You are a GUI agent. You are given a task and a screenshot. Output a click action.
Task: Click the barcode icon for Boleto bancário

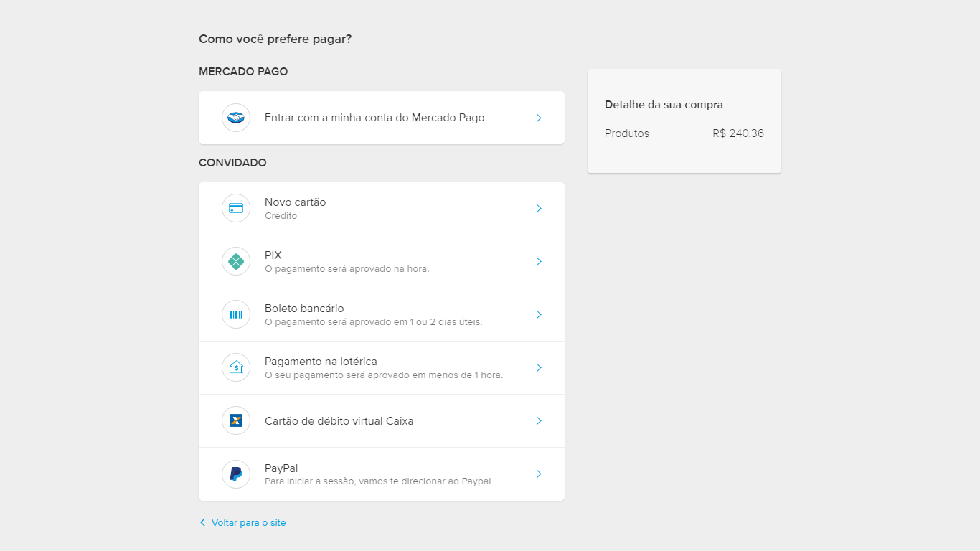pos(236,314)
